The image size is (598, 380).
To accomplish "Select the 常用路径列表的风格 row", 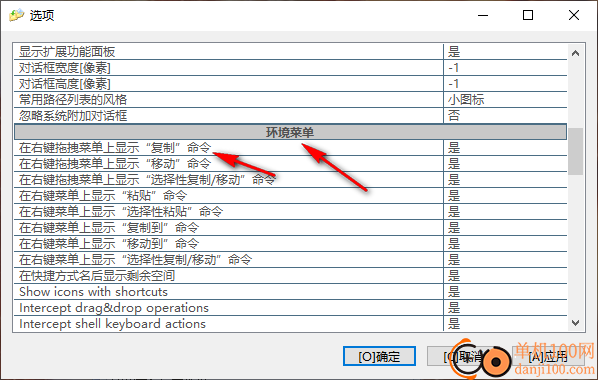I will point(290,100).
